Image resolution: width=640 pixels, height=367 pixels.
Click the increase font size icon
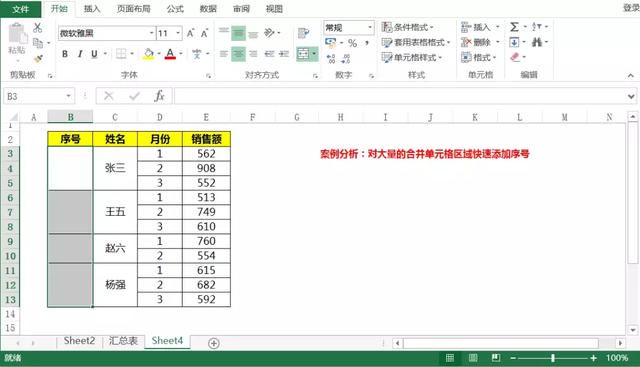(190, 33)
